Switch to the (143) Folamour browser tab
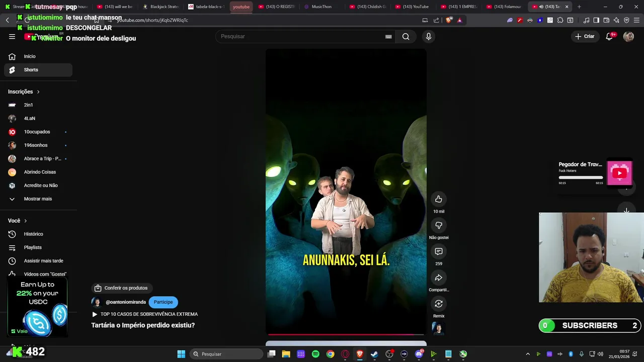644x362 pixels. coord(505,7)
